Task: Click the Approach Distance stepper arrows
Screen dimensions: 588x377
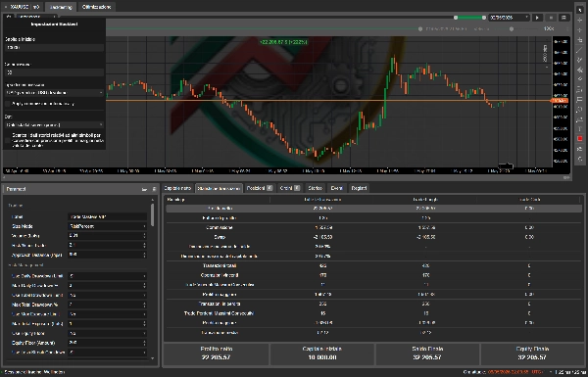Action: pos(144,255)
